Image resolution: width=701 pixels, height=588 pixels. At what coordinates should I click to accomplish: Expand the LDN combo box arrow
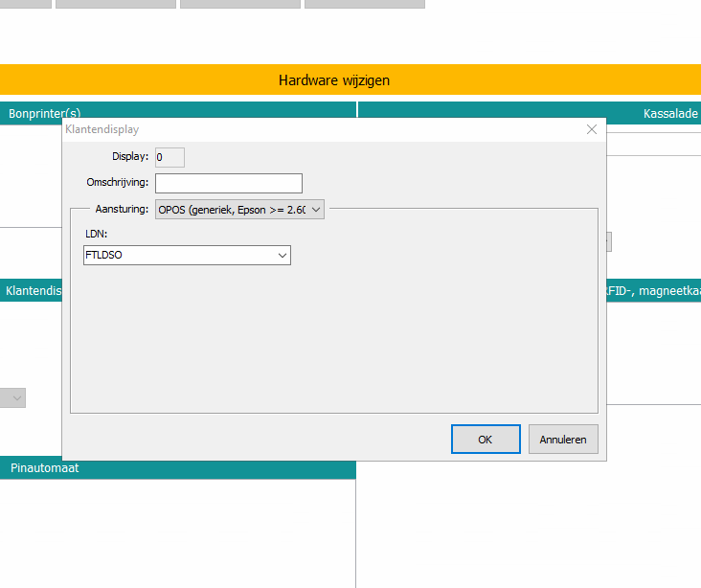click(x=282, y=256)
